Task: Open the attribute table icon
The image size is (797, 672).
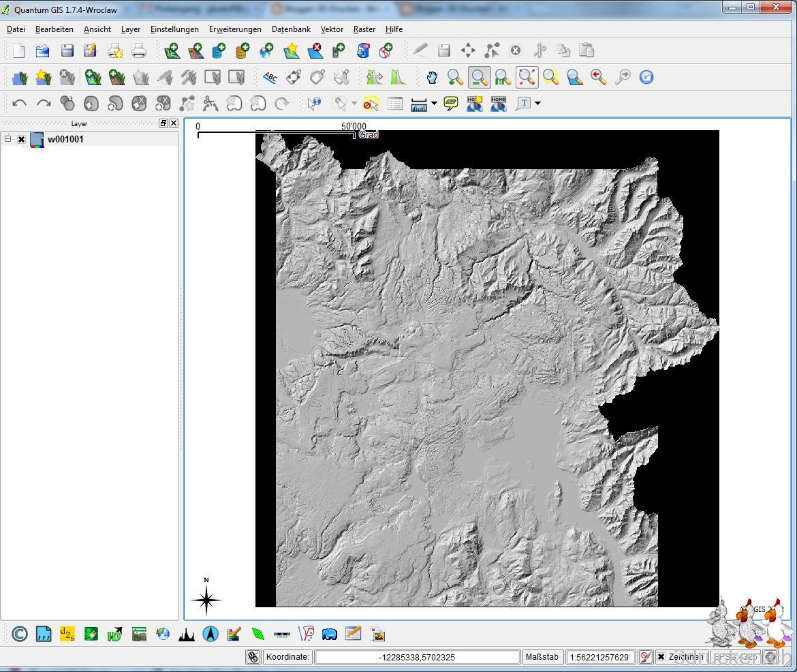Action: click(395, 104)
